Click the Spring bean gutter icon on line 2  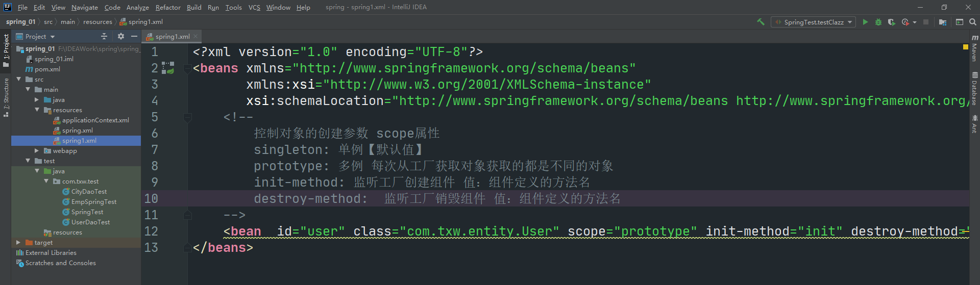[168, 68]
